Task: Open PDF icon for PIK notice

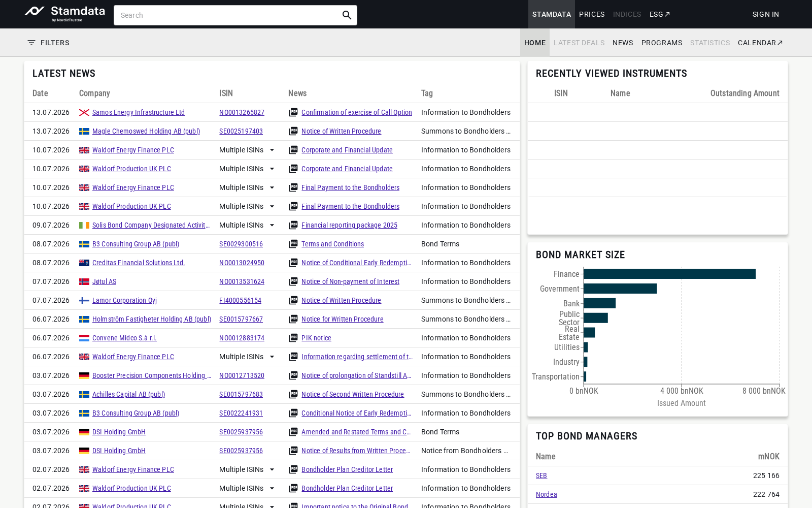Action: [x=293, y=338]
